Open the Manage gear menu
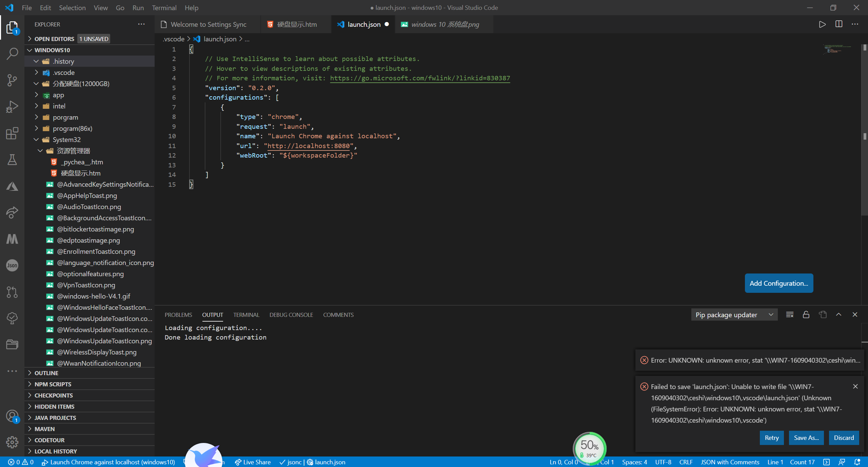Viewport: 868px width, 467px height. [x=12, y=442]
